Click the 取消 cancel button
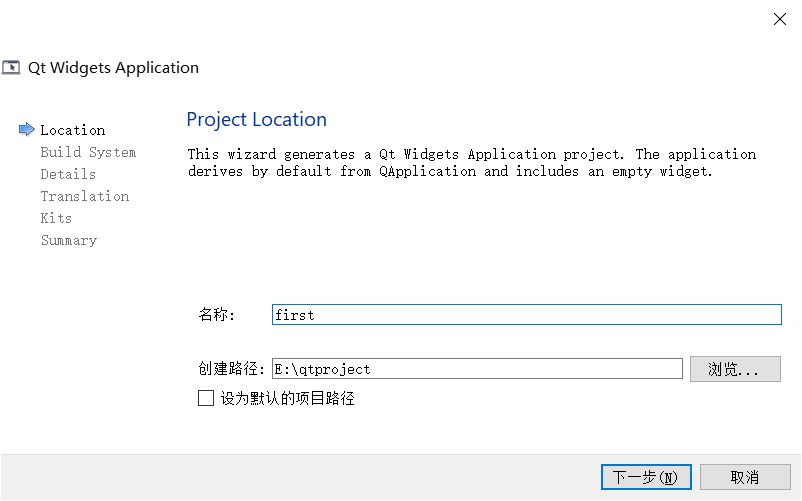Screen dimensions: 802x501 745,477
